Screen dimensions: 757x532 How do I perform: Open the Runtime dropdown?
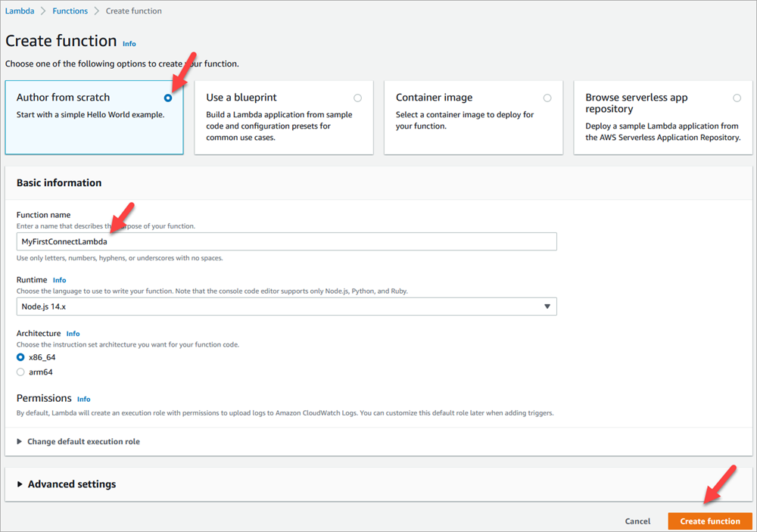(x=548, y=306)
